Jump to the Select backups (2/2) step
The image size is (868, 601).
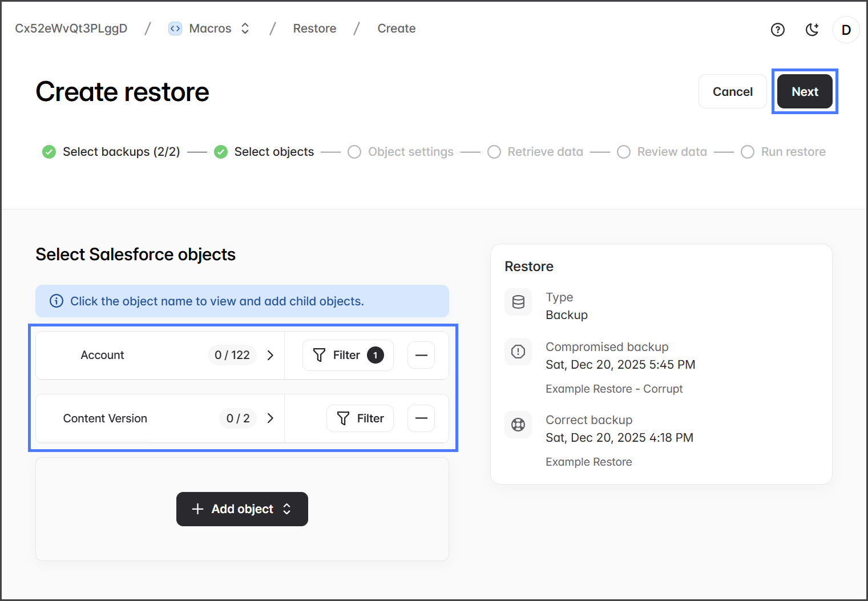111,152
